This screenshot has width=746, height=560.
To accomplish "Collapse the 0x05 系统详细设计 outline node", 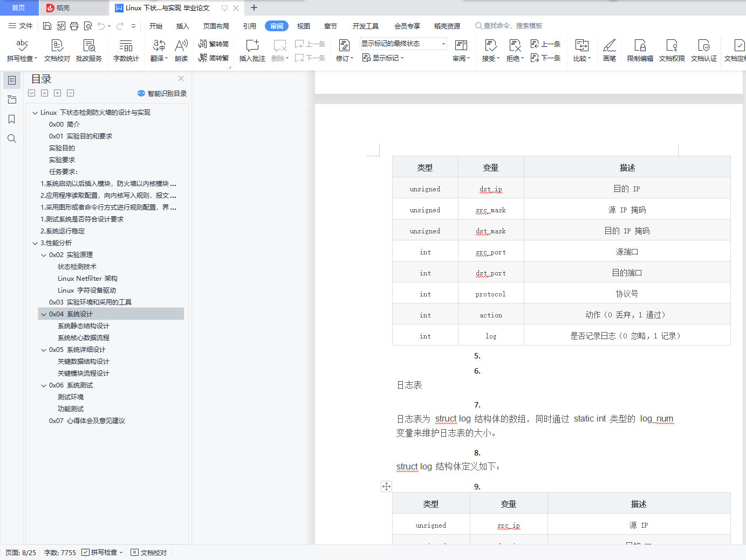I will coord(44,350).
